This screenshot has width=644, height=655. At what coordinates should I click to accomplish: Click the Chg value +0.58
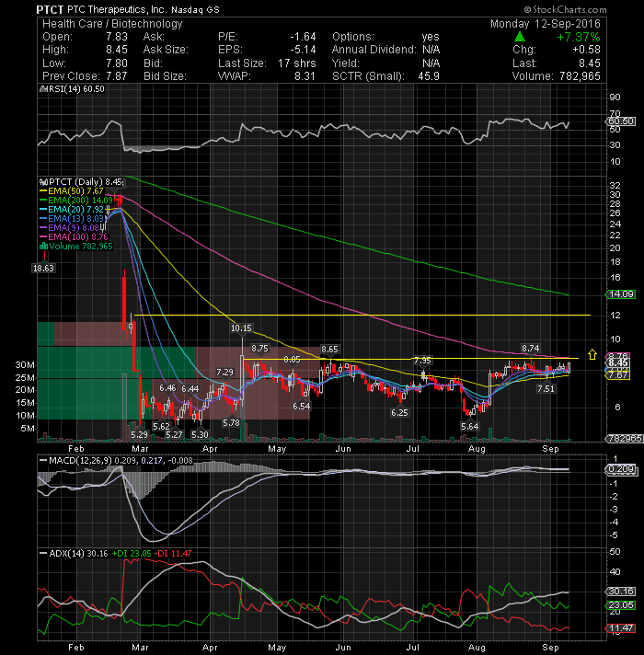pyautogui.click(x=586, y=50)
